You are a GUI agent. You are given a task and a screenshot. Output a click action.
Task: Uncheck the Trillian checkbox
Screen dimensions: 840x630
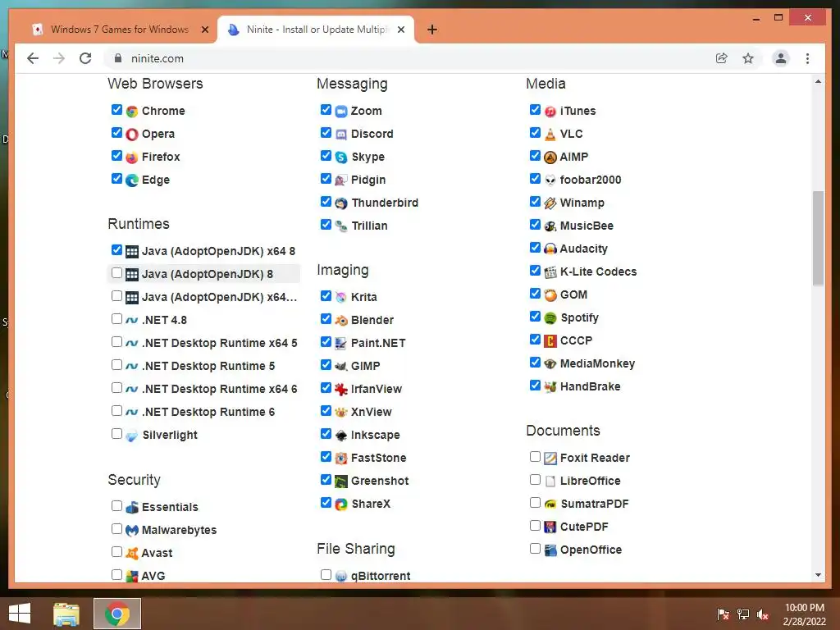[326, 225]
